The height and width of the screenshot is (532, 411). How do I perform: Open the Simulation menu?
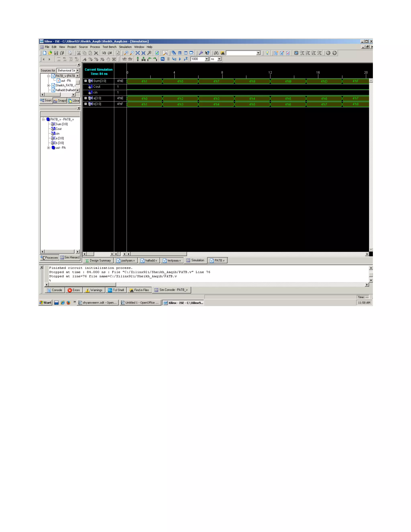click(125, 47)
